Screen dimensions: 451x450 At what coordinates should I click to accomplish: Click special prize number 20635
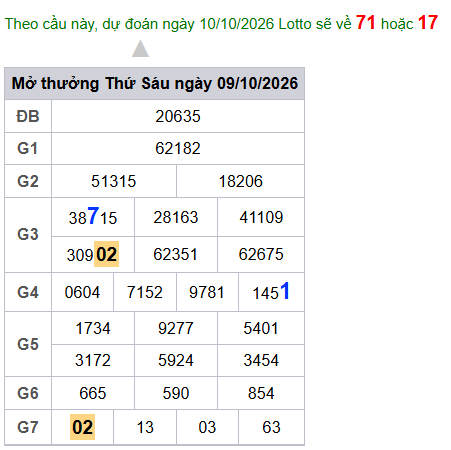[178, 116]
